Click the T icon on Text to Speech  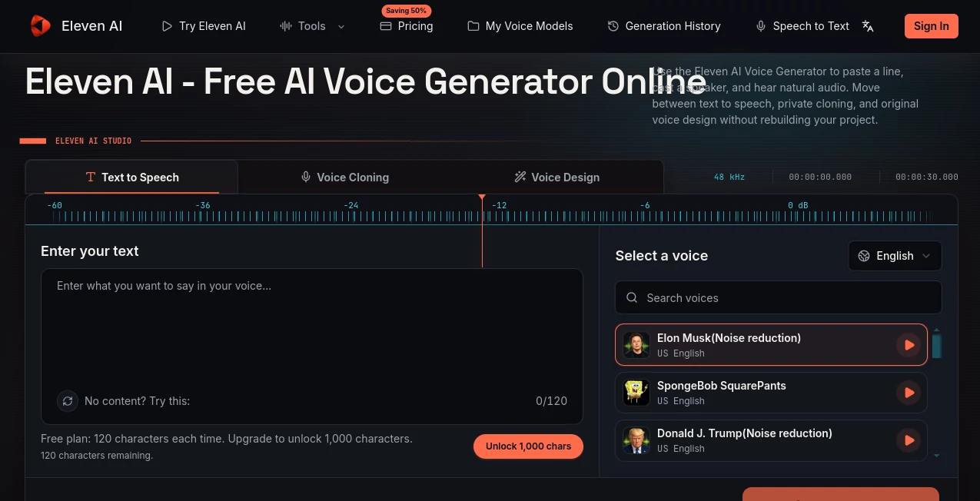pos(91,178)
